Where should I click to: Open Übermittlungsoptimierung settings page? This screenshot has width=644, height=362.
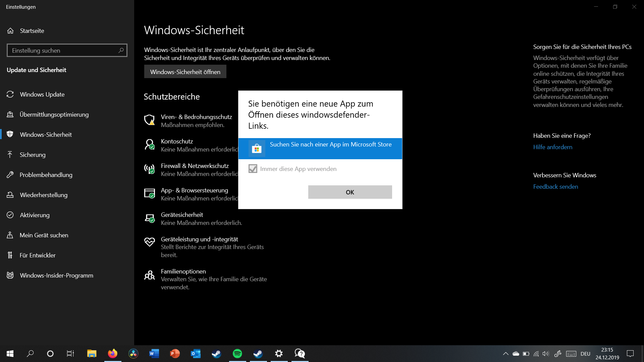pyautogui.click(x=54, y=114)
